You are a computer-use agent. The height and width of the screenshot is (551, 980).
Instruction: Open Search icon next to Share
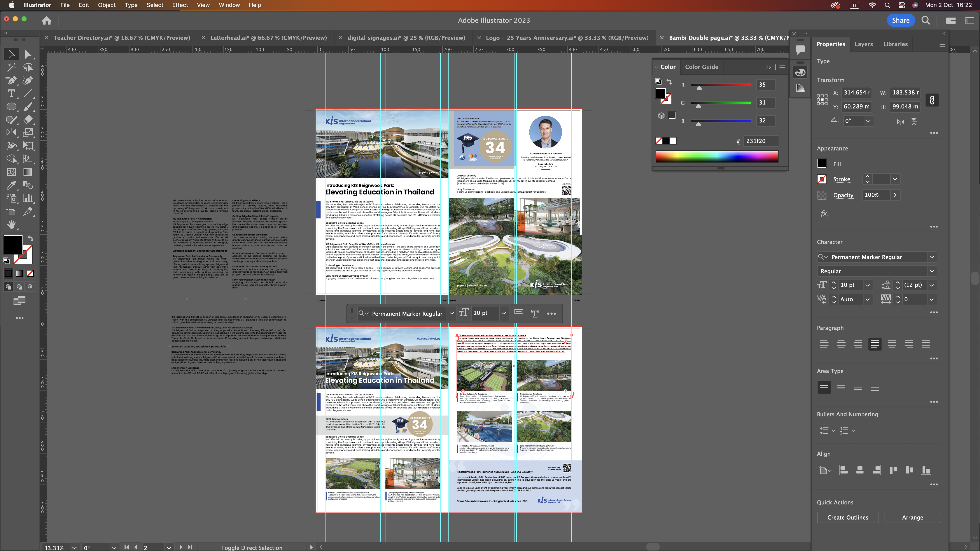(926, 21)
